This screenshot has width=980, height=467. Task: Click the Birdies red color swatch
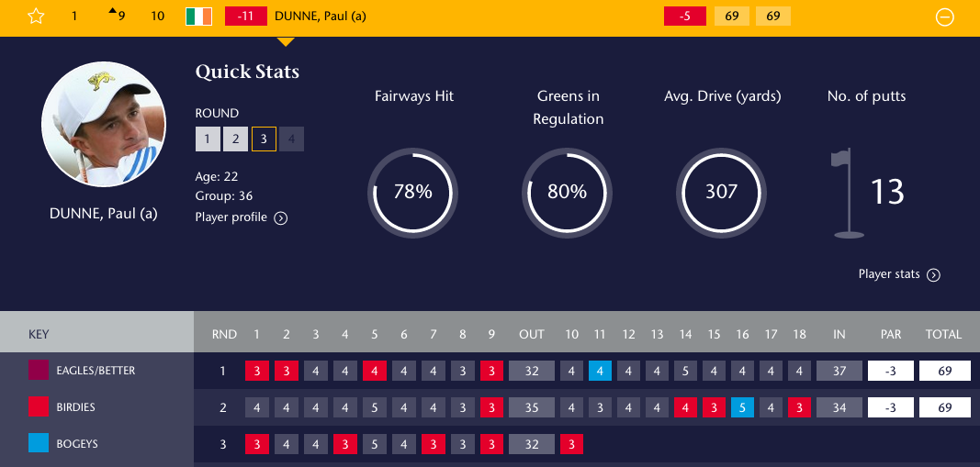(x=39, y=407)
